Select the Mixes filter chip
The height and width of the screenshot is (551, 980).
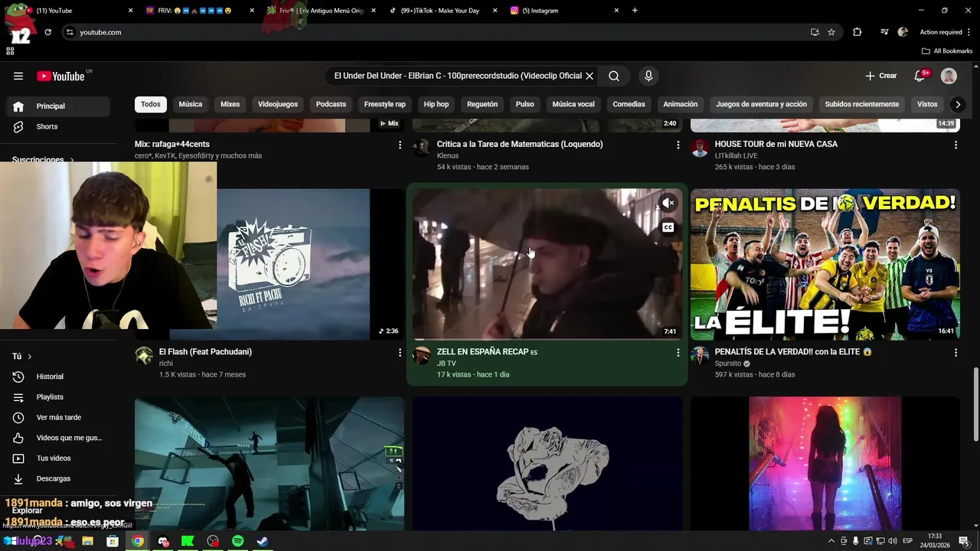pyautogui.click(x=230, y=104)
